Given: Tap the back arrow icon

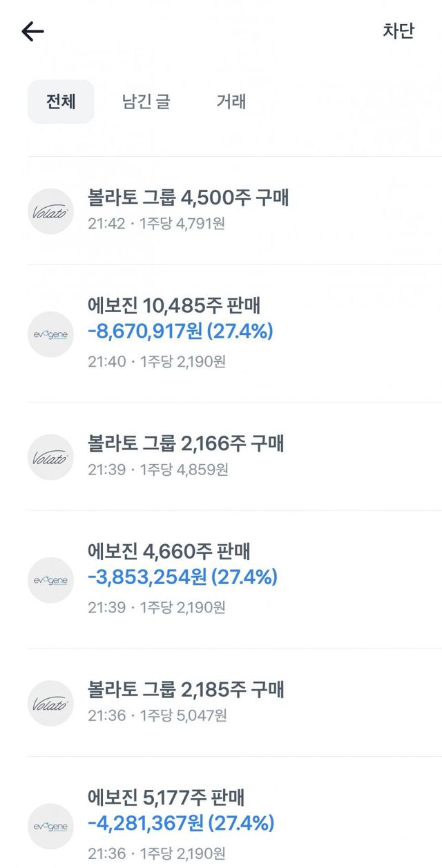Looking at the screenshot, I should click(32, 32).
